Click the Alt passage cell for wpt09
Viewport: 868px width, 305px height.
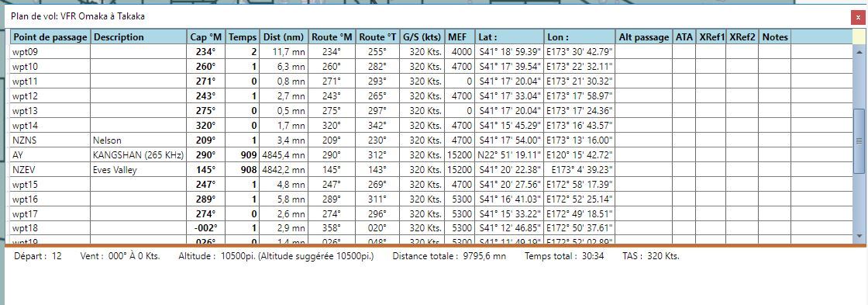click(x=644, y=52)
